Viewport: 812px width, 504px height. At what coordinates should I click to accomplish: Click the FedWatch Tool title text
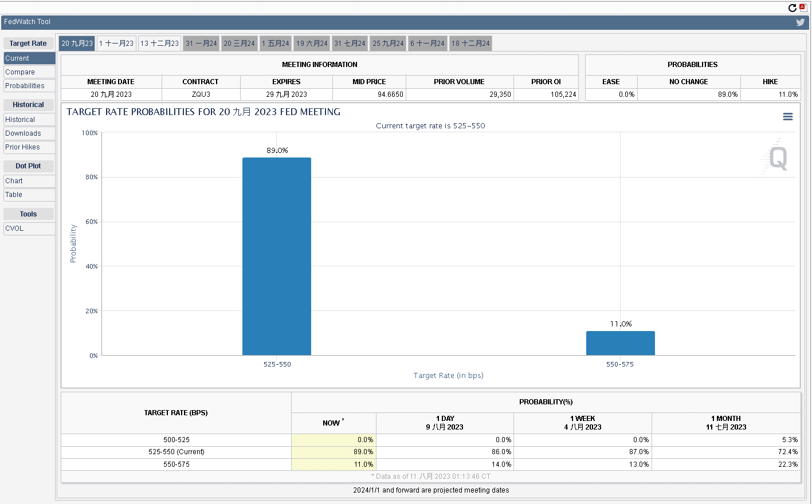pos(27,22)
